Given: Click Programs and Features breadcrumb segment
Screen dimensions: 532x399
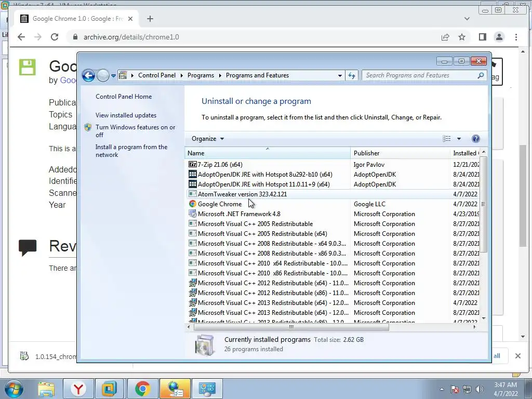Looking at the screenshot, I should pos(257,75).
